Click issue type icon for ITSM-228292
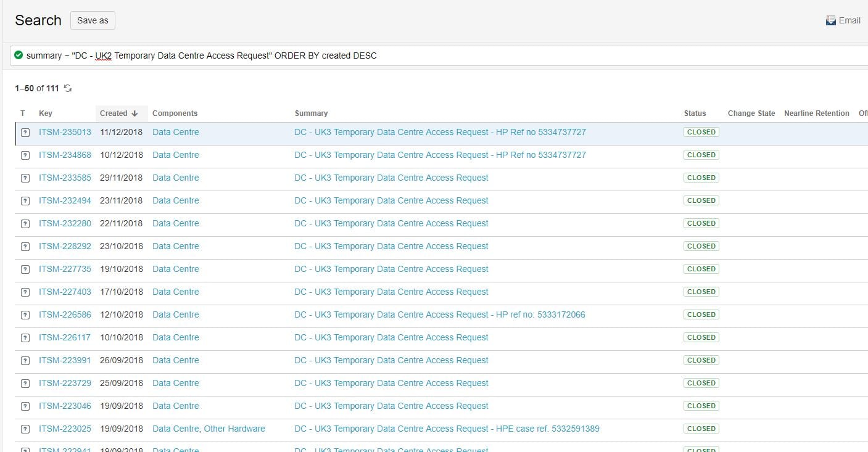Image resolution: width=868 pixels, height=452 pixels. coord(25,247)
